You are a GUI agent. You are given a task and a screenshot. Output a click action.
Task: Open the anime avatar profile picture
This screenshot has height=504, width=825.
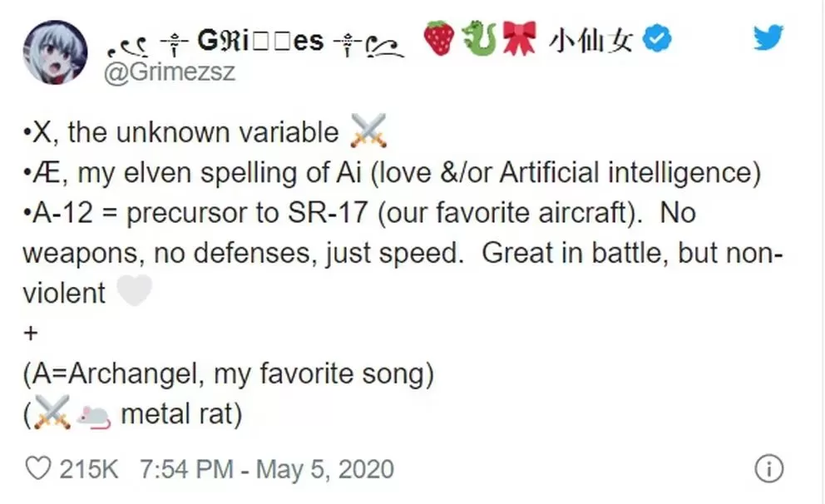(55, 52)
